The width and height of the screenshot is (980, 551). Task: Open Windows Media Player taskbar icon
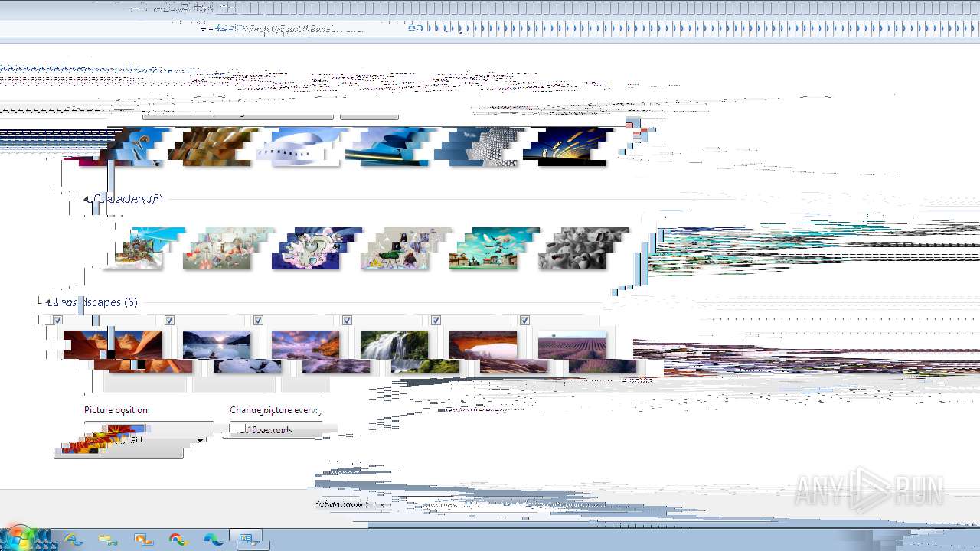point(143,540)
